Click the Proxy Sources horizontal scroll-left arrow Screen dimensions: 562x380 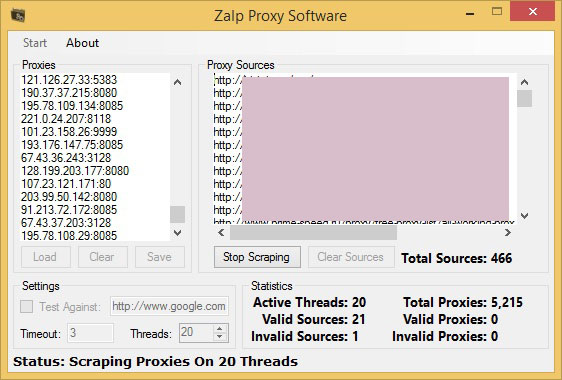click(221, 233)
